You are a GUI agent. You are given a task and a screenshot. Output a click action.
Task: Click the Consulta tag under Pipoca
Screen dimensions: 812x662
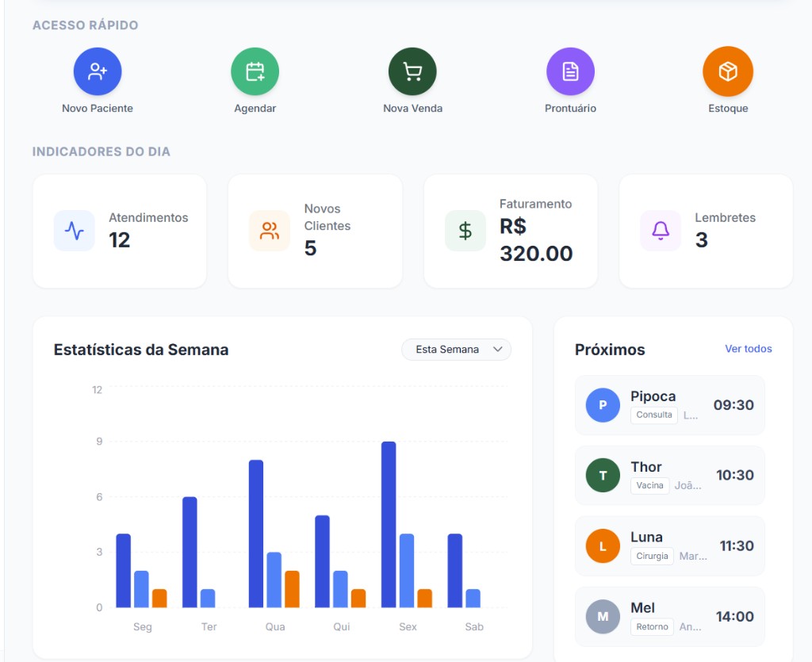[x=653, y=415]
